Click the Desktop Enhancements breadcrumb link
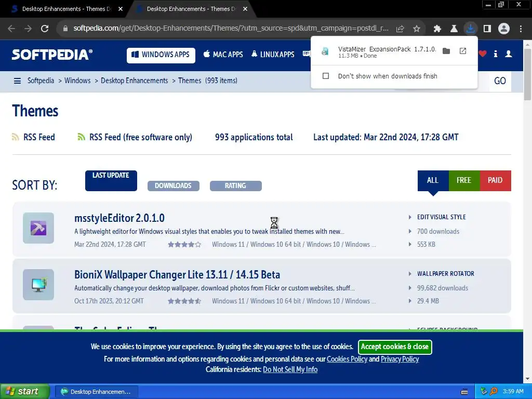 pyautogui.click(x=135, y=81)
